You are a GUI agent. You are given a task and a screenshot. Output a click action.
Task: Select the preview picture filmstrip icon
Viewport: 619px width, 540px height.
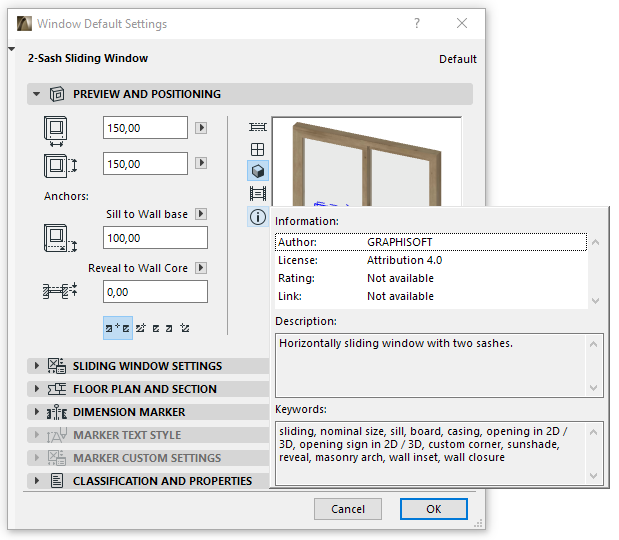(x=258, y=194)
